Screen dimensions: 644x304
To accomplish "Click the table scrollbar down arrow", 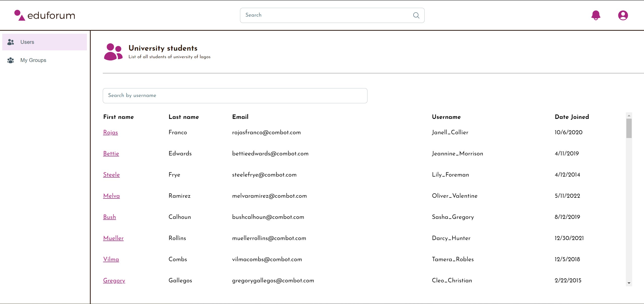I will click(x=629, y=283).
